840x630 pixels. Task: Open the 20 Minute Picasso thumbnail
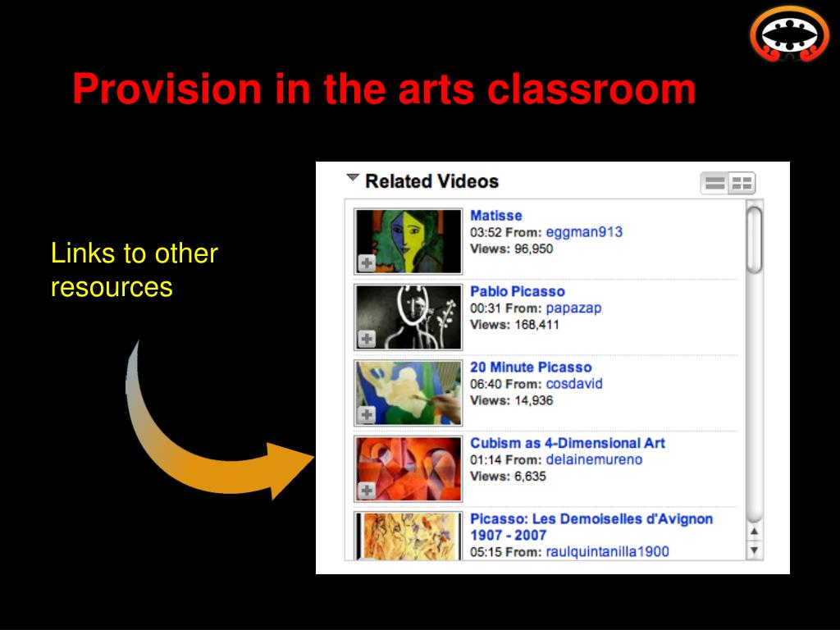point(408,393)
